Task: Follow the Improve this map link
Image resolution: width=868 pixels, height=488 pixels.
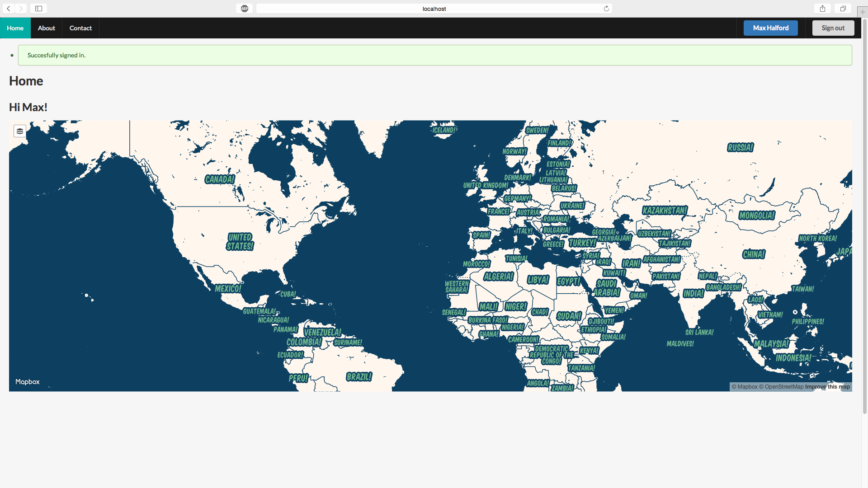Action: coord(827,387)
